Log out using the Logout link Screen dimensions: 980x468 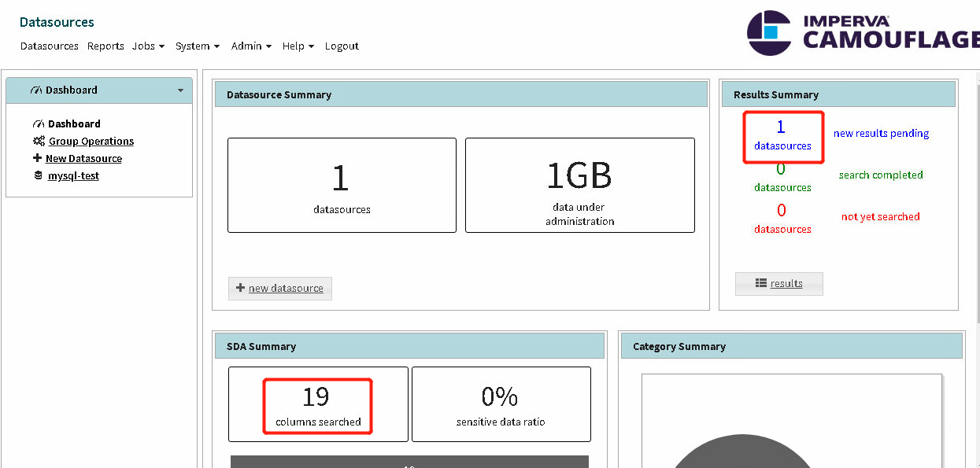[342, 46]
